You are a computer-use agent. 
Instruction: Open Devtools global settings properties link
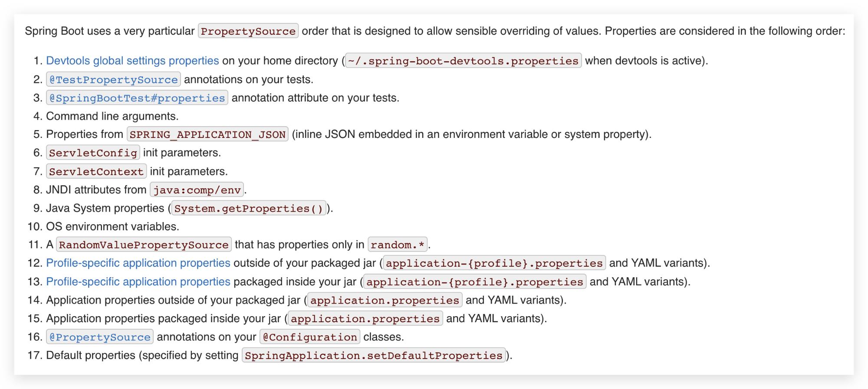click(132, 61)
